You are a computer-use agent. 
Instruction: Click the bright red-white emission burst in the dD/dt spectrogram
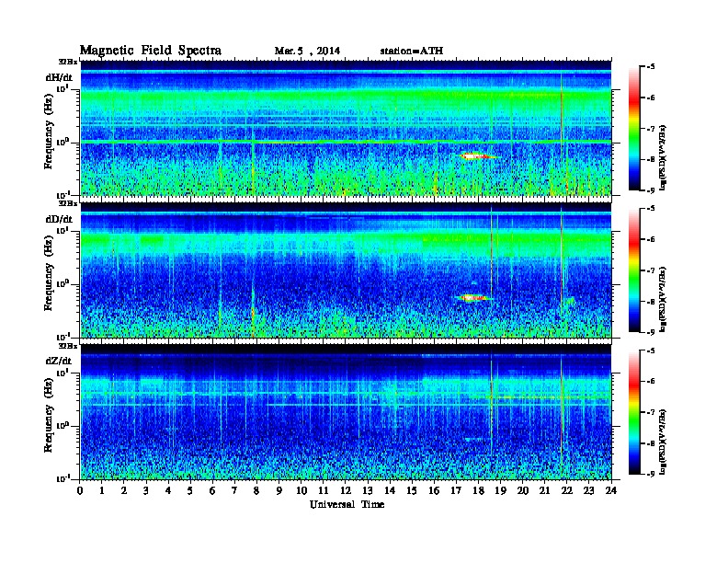tap(473, 298)
